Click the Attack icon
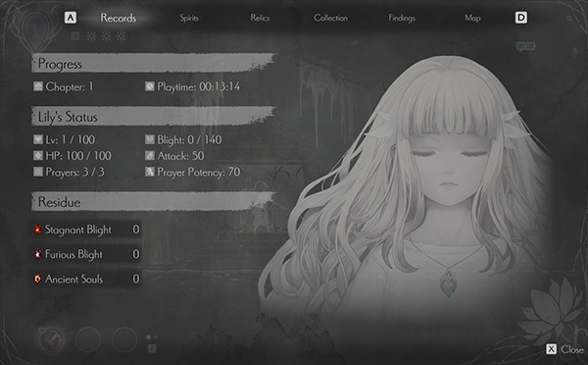 coord(150,155)
